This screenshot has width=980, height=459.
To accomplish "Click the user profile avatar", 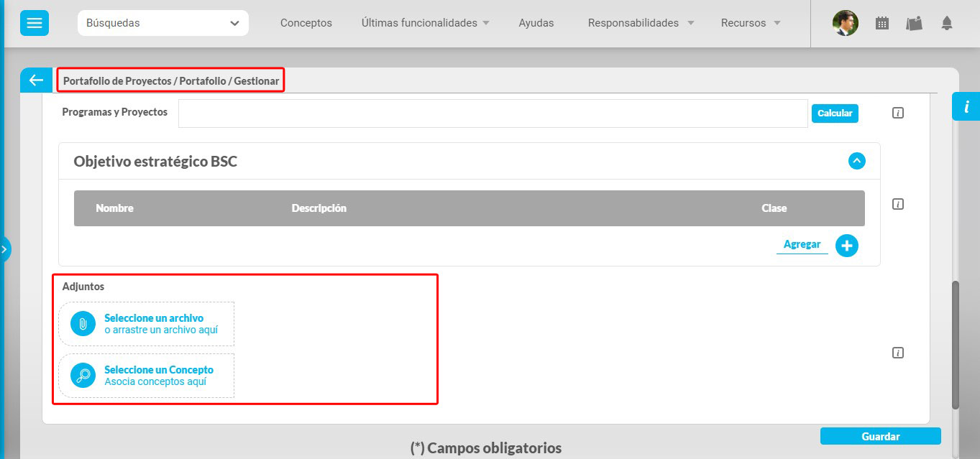I will tap(845, 23).
